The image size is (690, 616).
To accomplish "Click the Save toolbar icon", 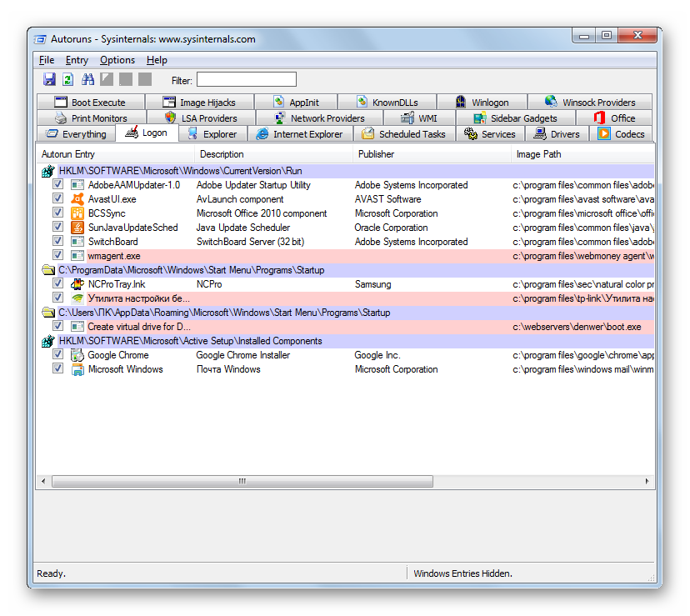I will 49,79.
